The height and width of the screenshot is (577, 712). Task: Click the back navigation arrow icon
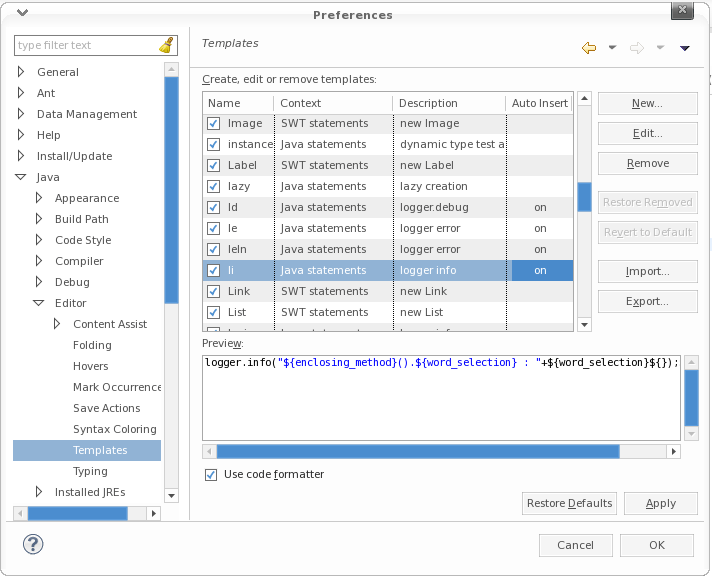coord(589,48)
